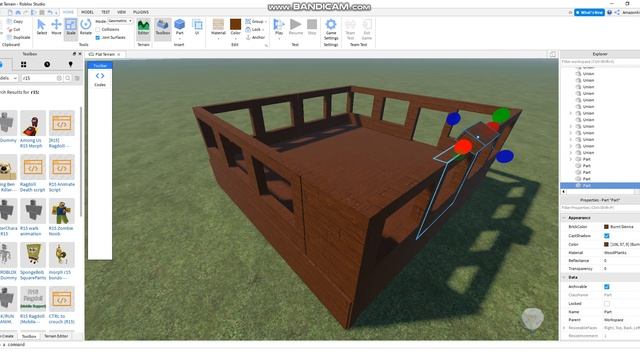Screen dimensions: 640x360
Task: Open the Terrain Editor bottom tab
Action: (56, 336)
